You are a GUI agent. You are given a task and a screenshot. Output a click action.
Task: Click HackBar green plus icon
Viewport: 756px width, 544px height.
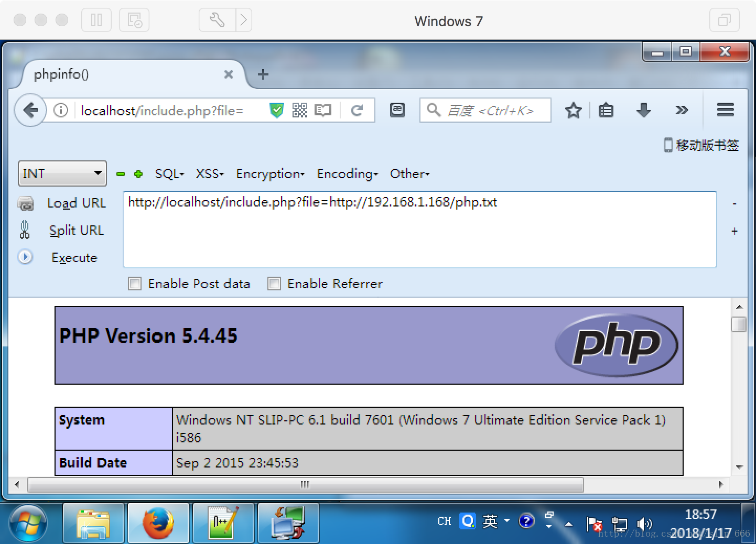138,174
